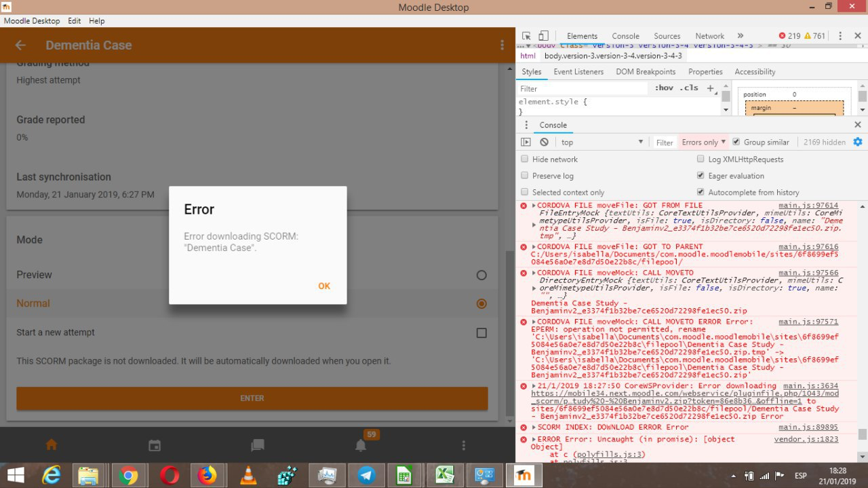Open the Dementia Case options menu
This screenshot has width=868, height=488.
(x=502, y=45)
